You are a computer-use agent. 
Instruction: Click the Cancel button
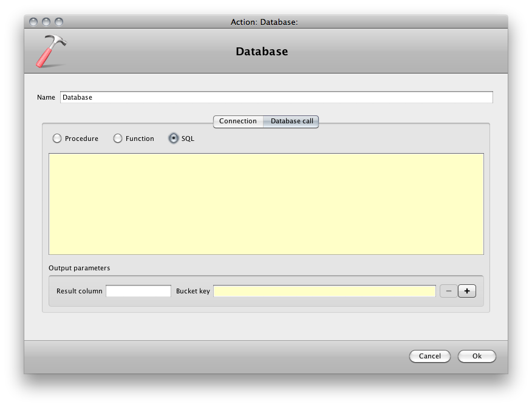[x=429, y=356]
